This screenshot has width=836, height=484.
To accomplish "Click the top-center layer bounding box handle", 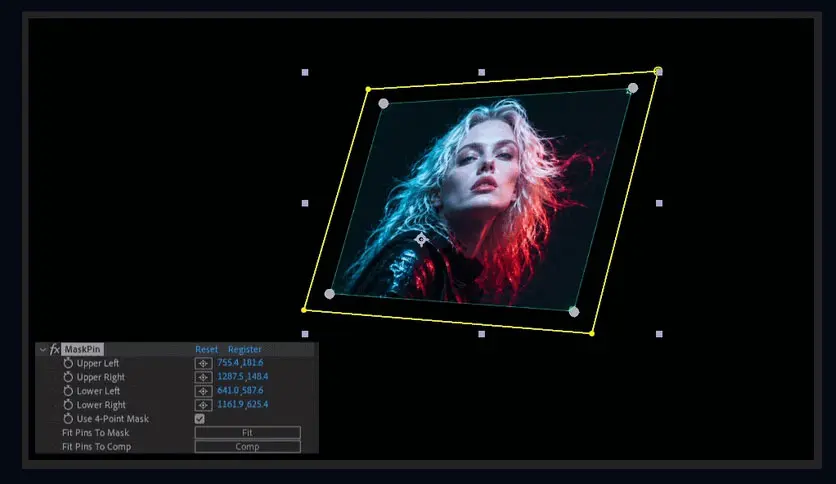I will tap(481, 72).
